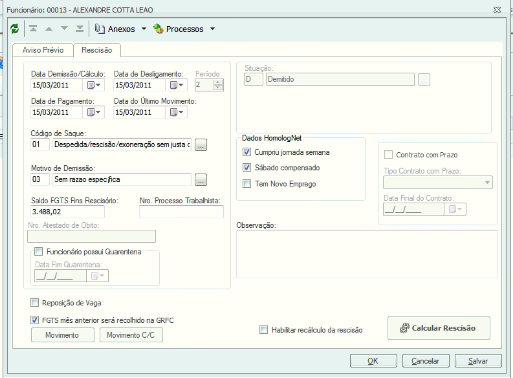Edit the Data Demissão/Cálculo date field
Viewport: 513px width, 378px height.
pyautogui.click(x=56, y=85)
